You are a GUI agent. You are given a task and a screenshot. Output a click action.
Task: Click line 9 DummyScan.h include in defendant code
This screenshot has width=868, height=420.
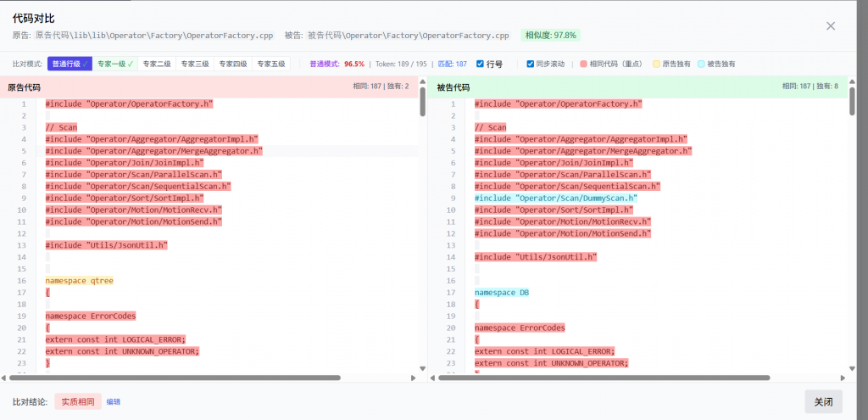[555, 198]
